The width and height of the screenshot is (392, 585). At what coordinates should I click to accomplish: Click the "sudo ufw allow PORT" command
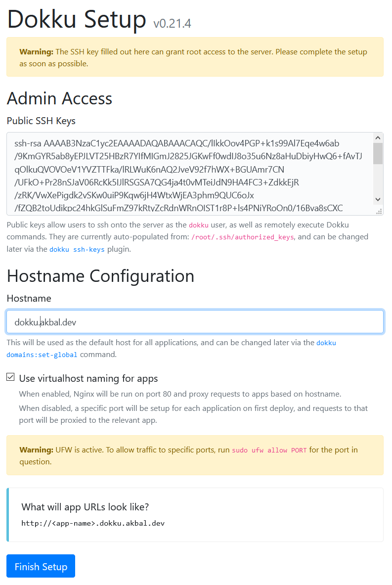(x=269, y=450)
